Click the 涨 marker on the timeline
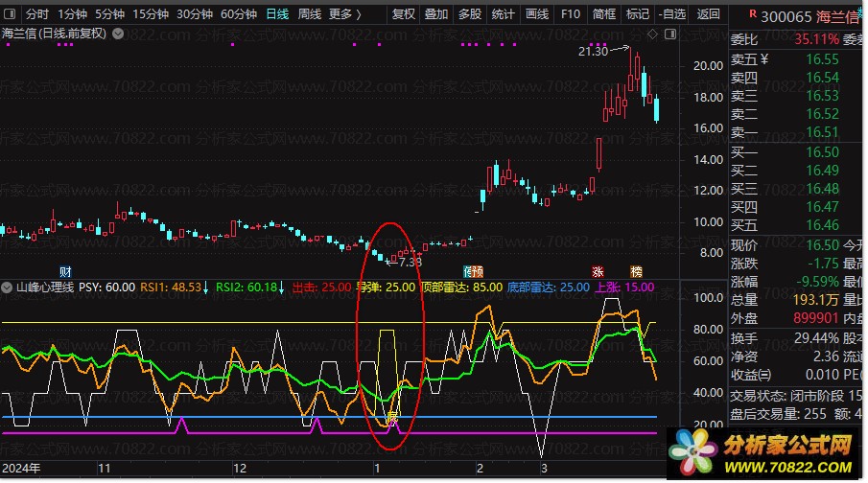Image resolution: width=868 pixels, height=483 pixels. click(598, 271)
